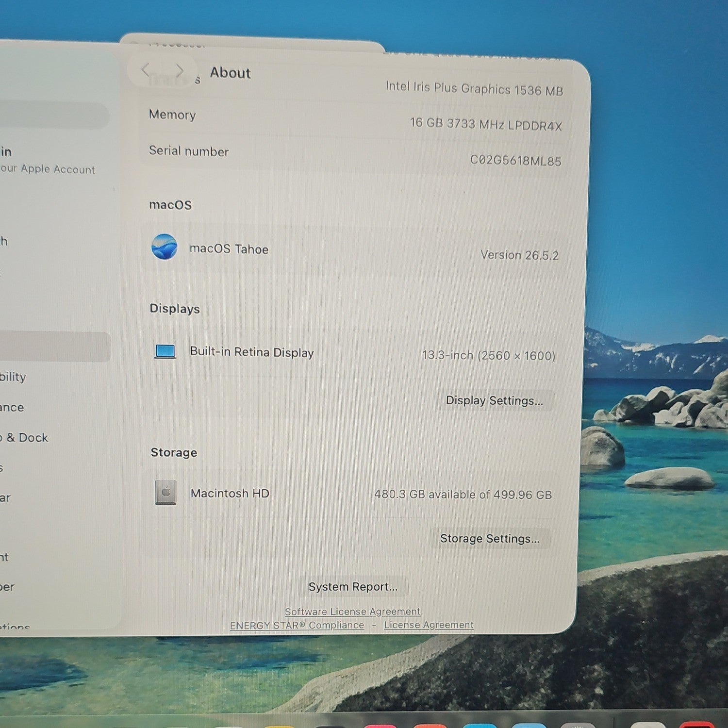Open Display Settings
The image size is (728, 728).
[495, 400]
